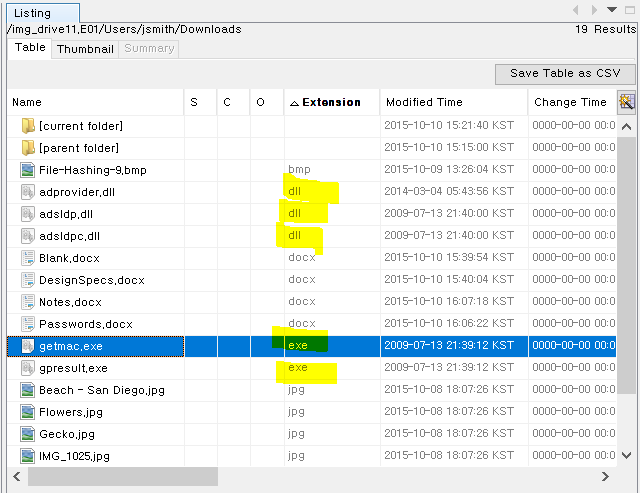Select the [parent folder] row name
This screenshot has height=493, width=640.
[79, 148]
